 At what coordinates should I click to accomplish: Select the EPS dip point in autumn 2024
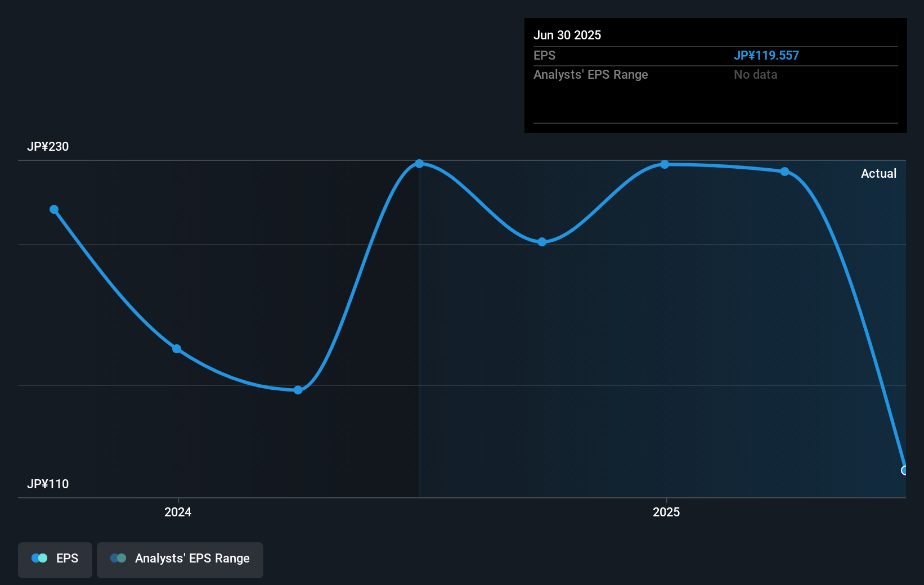tap(542, 242)
